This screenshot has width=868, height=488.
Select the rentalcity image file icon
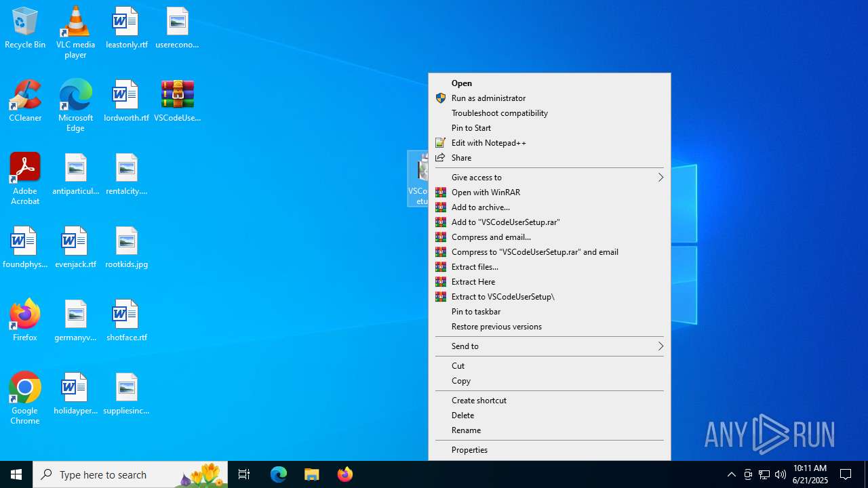tap(126, 175)
